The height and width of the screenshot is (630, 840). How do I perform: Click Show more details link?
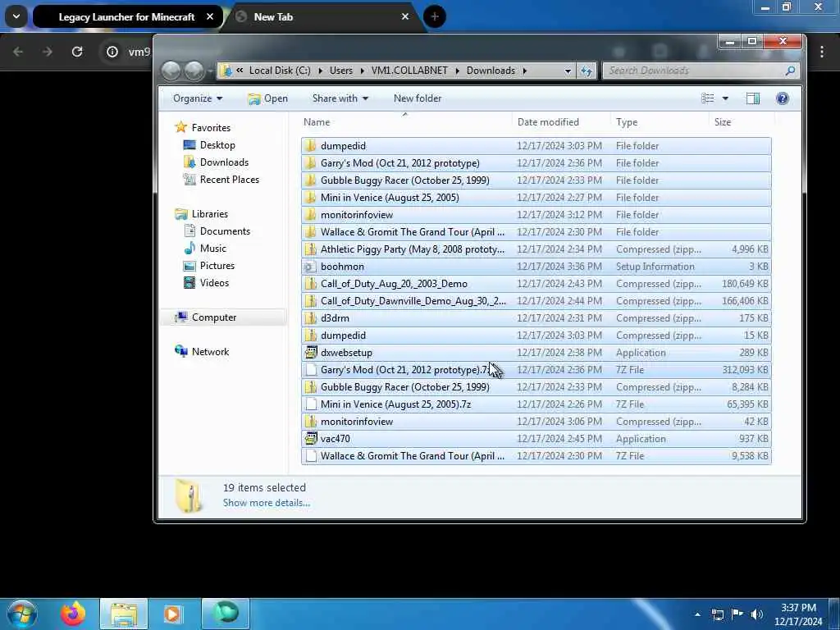coord(267,503)
